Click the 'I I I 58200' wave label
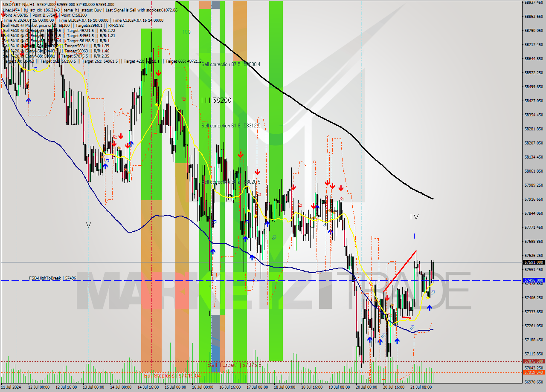The image size is (546, 392). tap(216, 100)
